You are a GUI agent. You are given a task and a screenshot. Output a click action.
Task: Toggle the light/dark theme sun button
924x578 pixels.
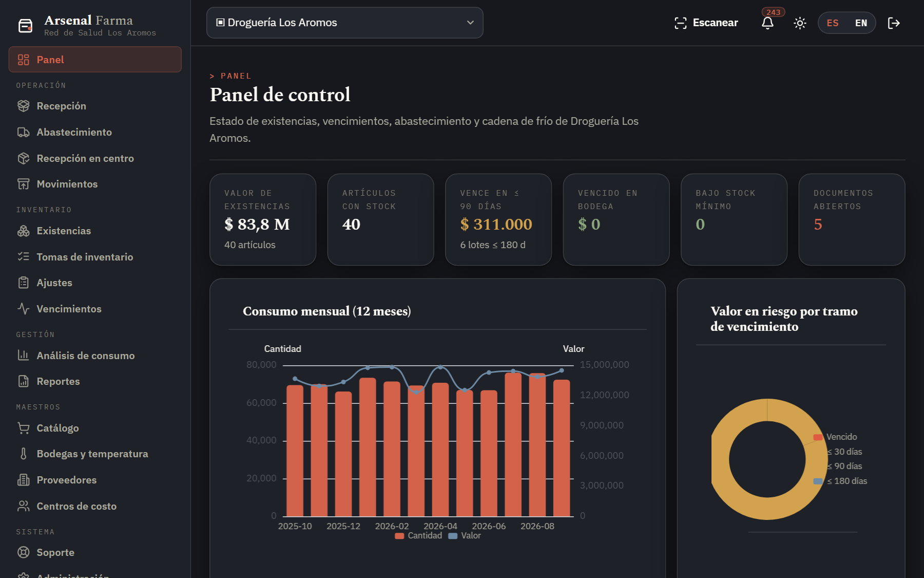point(800,23)
